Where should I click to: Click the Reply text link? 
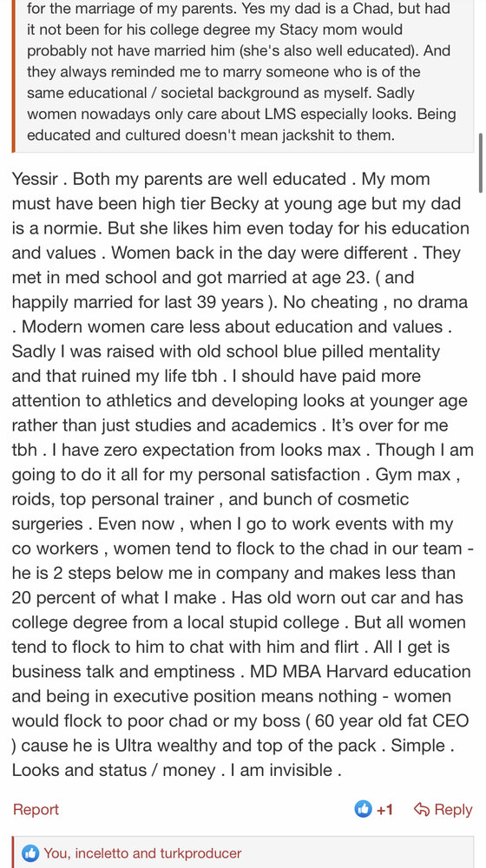click(x=453, y=809)
